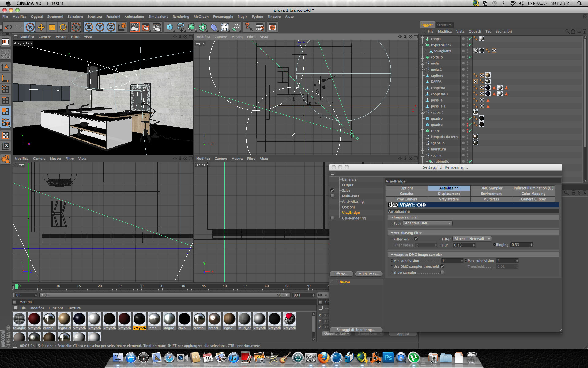Click the Blur value field
This screenshot has width=588, height=368.
click(462, 245)
